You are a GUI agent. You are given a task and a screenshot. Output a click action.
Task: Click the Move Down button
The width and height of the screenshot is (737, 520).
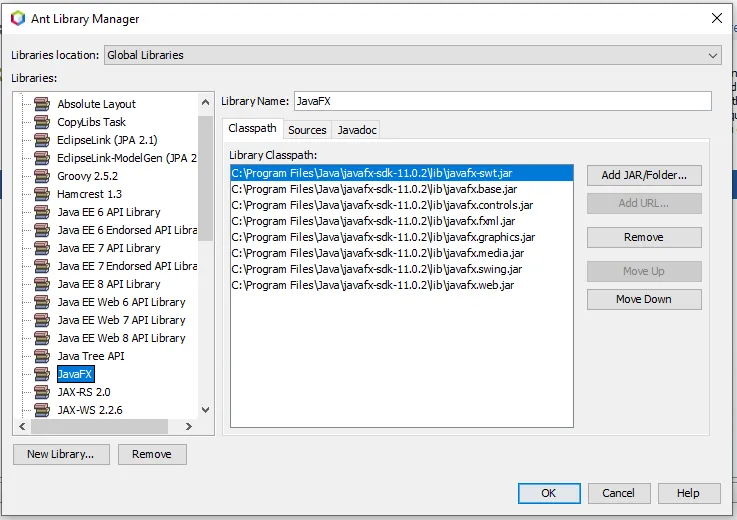[644, 299]
